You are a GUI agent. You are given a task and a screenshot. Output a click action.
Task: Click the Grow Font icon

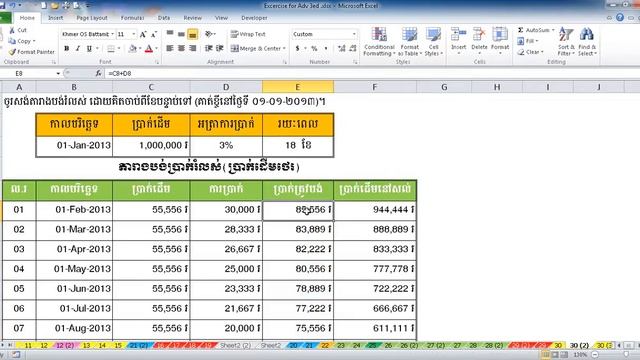[x=143, y=35]
